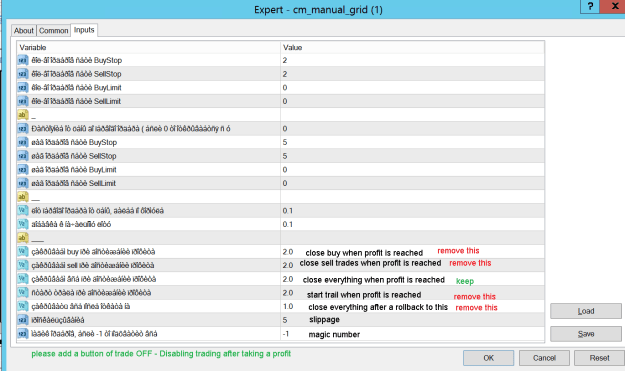Click the integer icon of magic number row

(23, 334)
